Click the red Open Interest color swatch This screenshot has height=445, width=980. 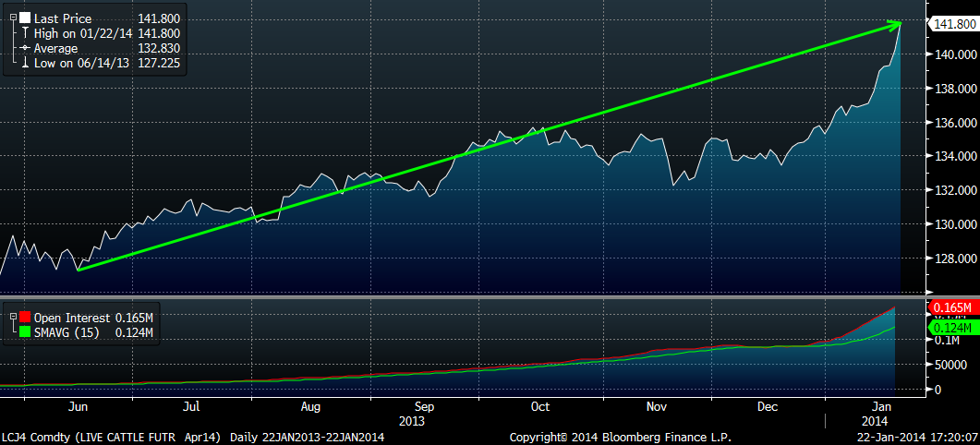click(25, 318)
